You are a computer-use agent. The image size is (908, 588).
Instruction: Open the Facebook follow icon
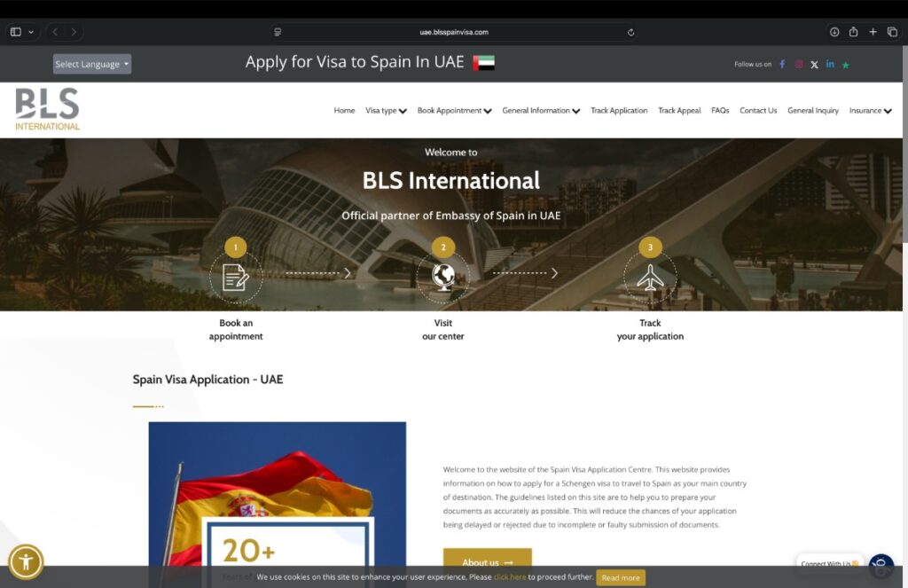tap(782, 65)
